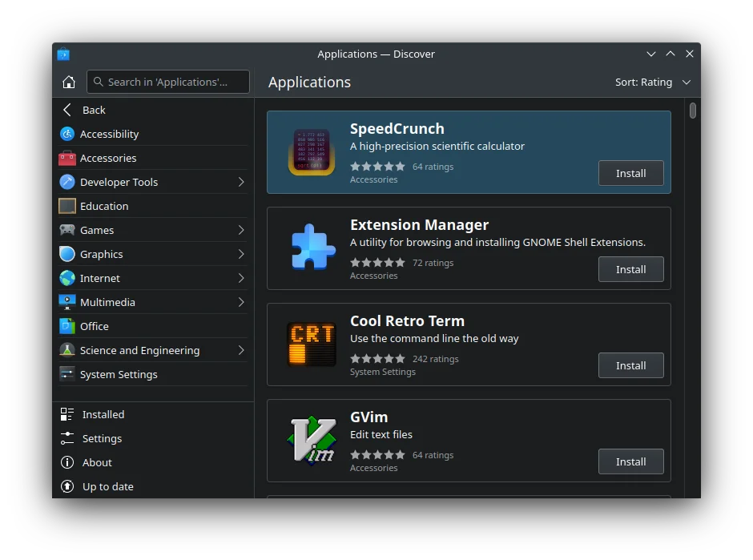Click the search field for Applications
The height and width of the screenshot is (560, 753).
click(x=168, y=82)
